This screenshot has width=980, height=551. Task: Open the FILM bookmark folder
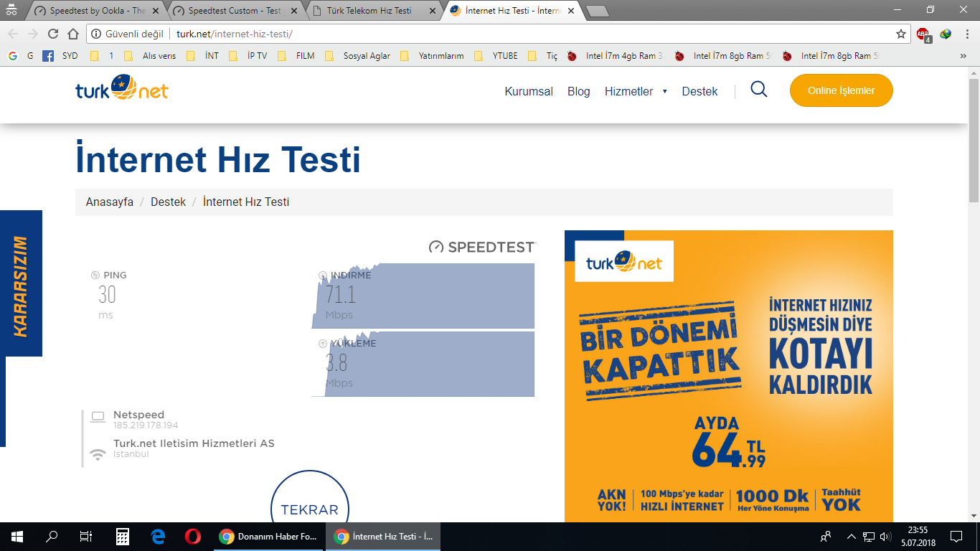[296, 55]
